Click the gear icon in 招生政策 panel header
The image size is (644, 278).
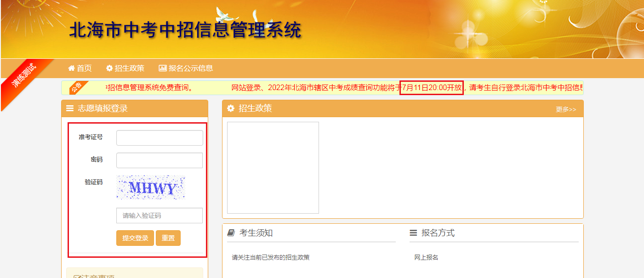tap(231, 108)
